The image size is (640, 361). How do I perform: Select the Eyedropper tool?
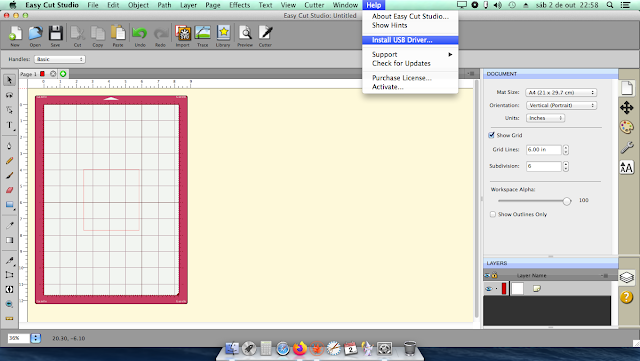[9, 225]
